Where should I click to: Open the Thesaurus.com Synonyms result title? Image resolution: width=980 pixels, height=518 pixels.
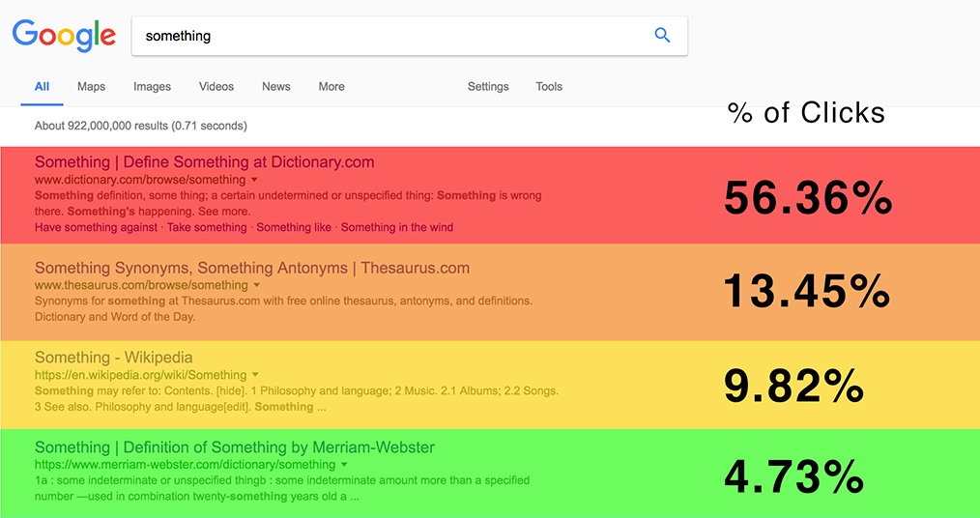(x=252, y=268)
